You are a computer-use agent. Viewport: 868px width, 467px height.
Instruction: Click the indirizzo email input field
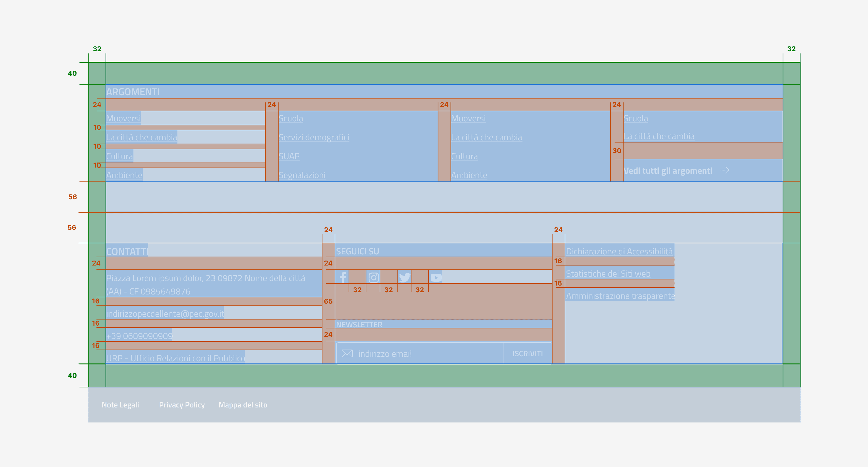(420, 354)
